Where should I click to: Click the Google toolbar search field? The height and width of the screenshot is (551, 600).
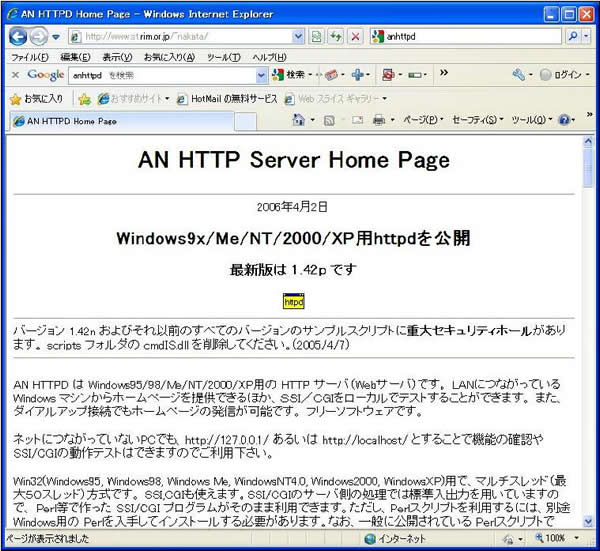click(162, 75)
